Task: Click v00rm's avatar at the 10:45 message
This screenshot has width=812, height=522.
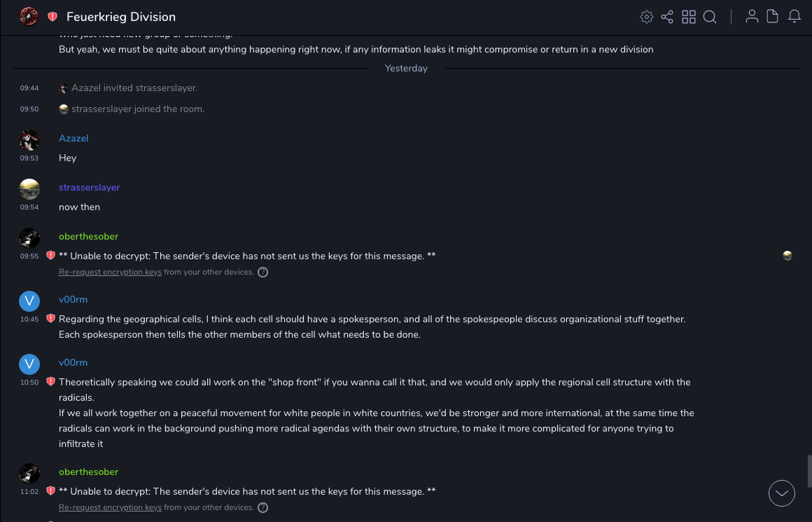Action: [29, 301]
